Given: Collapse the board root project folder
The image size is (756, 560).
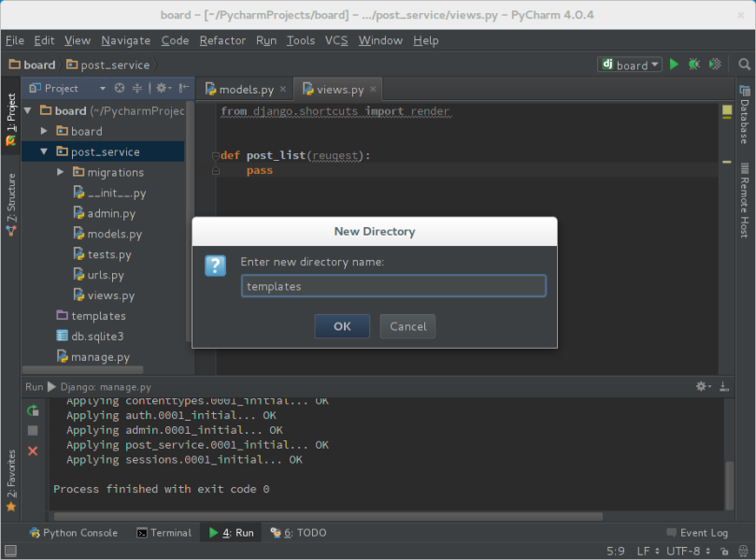Looking at the screenshot, I should tap(28, 111).
